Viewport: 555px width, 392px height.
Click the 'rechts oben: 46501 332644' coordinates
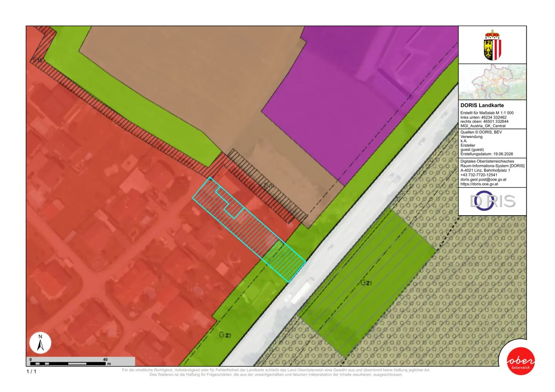484,122
